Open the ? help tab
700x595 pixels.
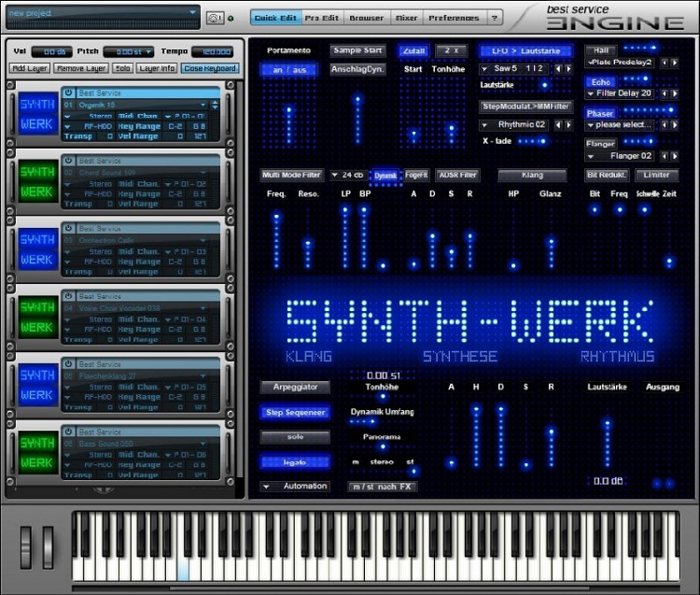click(495, 18)
